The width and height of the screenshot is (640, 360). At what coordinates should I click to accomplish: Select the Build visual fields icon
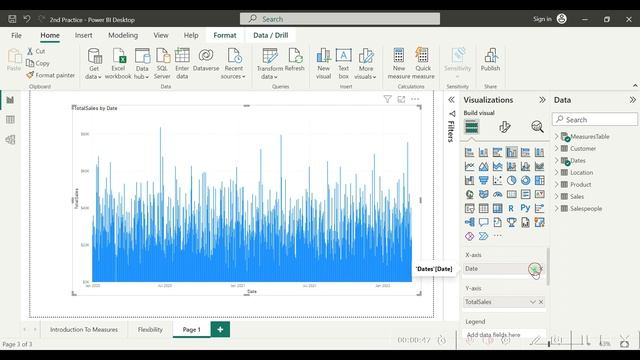471,127
